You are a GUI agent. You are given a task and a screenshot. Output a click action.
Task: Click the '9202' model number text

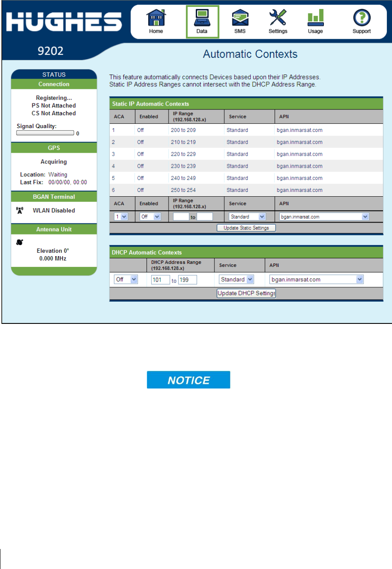point(51,51)
